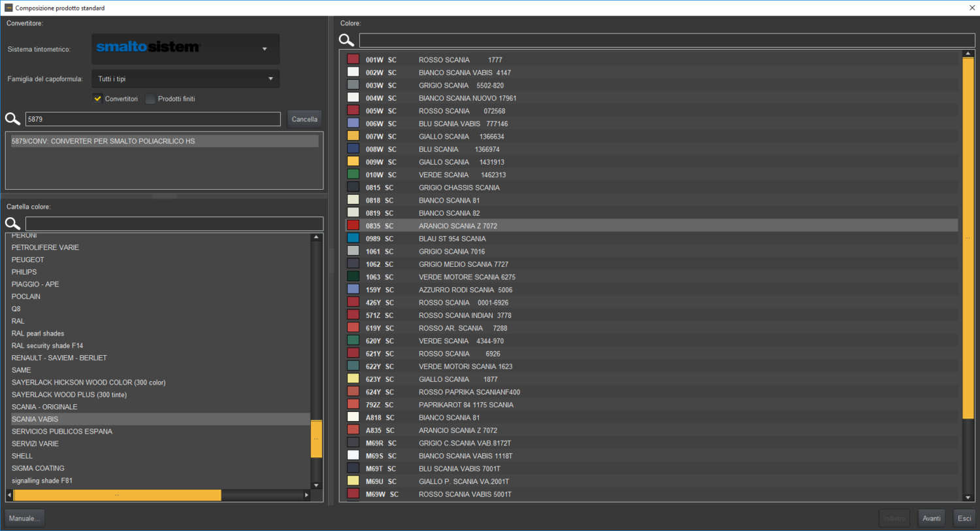Click swatch of 010W VERDE SCANIA
Image resolution: width=980 pixels, height=531 pixels.
[x=353, y=175]
